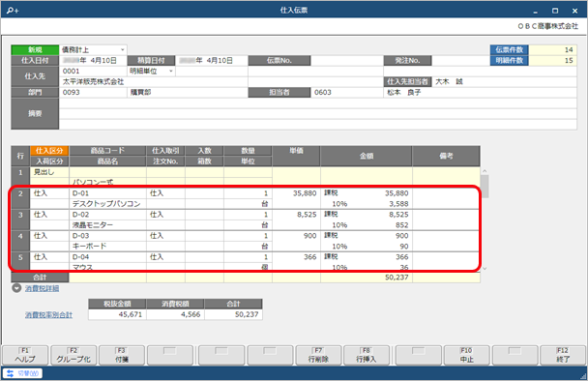Select the 仕入区分 orange column header
The image size is (588, 381).
coord(49,151)
